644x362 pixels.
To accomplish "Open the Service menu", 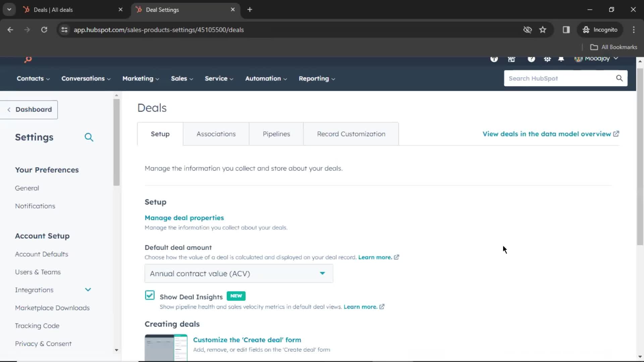I will point(219,78).
